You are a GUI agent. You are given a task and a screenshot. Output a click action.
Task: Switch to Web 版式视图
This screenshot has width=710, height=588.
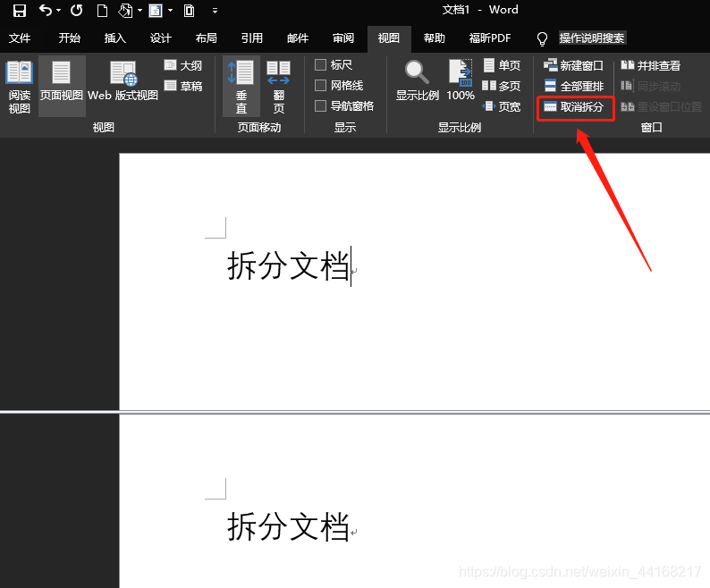[123, 81]
